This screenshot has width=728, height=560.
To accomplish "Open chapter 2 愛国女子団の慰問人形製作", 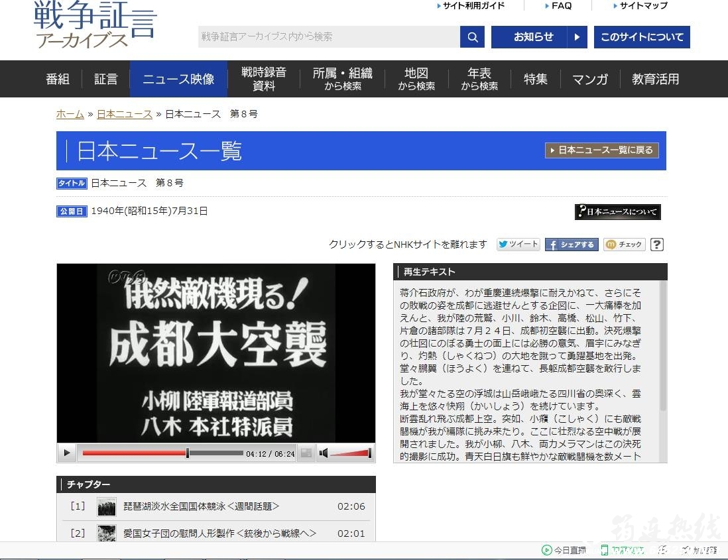I will (x=219, y=533).
